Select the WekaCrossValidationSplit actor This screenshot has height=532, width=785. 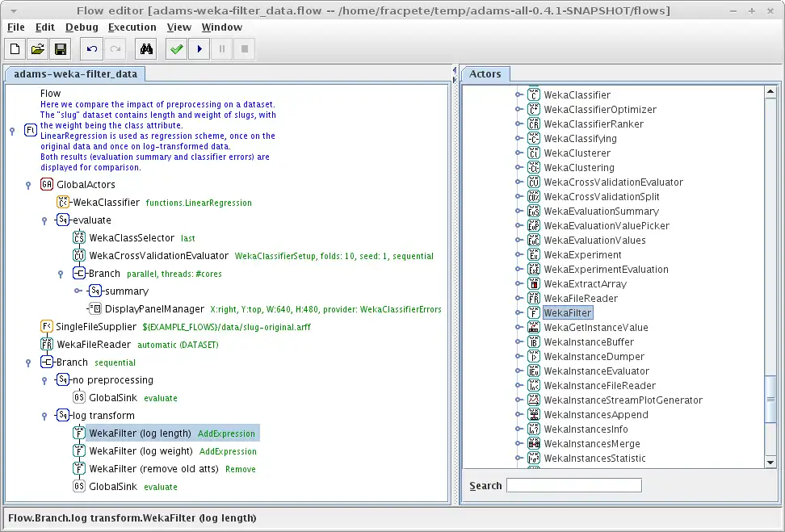tap(601, 197)
